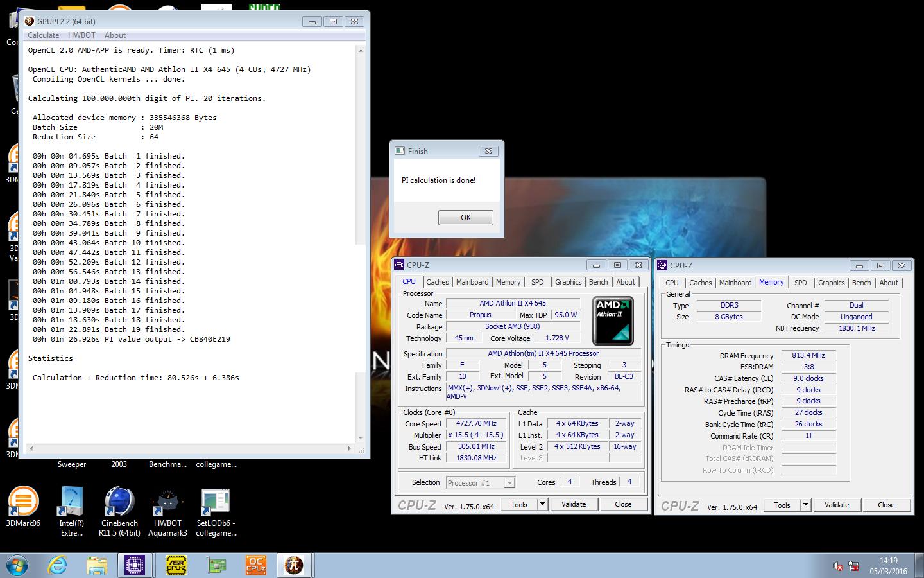Click the Finish dialog title icon

[x=400, y=151]
